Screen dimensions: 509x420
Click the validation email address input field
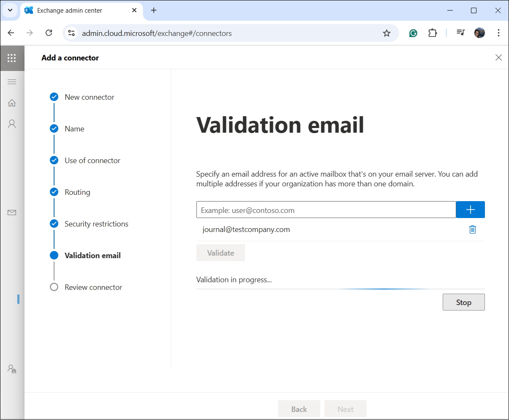point(326,210)
